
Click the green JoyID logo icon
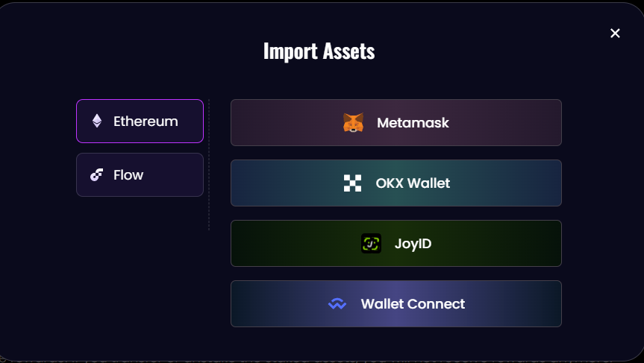[x=371, y=244]
